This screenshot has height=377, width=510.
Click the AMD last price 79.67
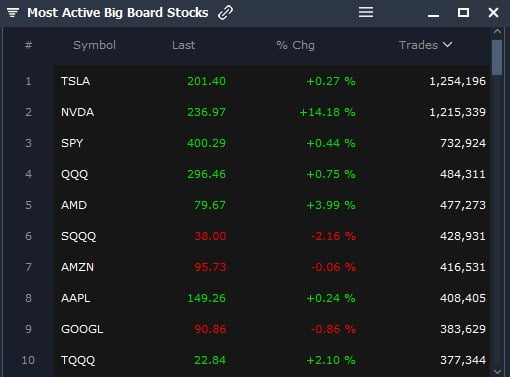210,205
